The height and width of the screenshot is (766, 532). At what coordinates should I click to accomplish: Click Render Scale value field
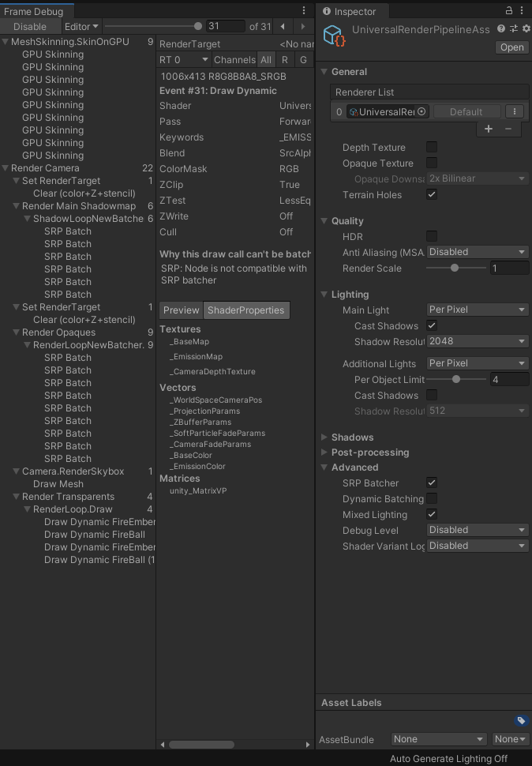(x=510, y=268)
